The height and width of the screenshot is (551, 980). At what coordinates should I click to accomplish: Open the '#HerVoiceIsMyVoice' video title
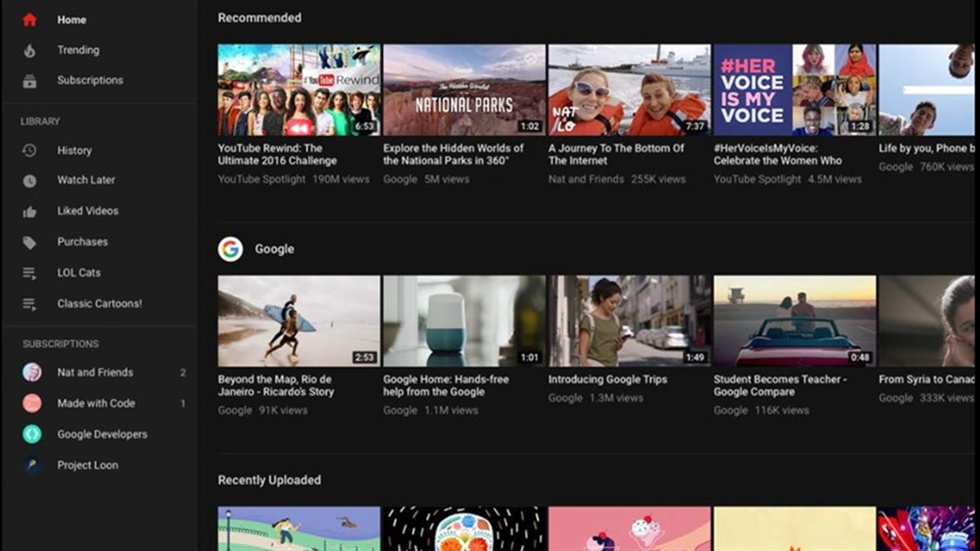[x=777, y=155]
